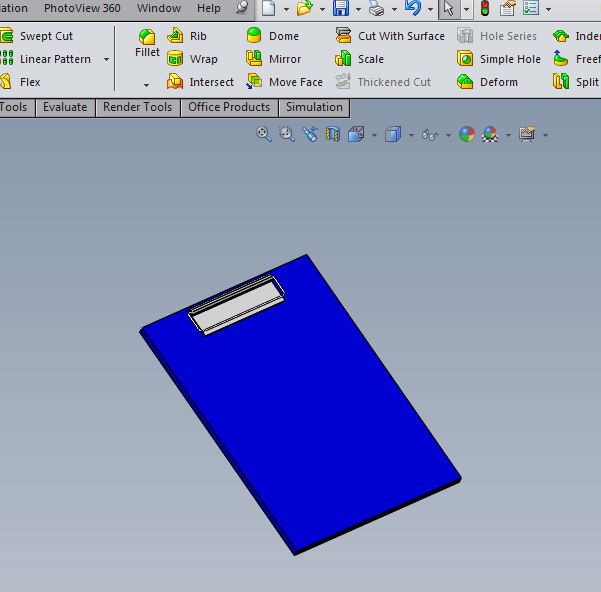Expand the Hide/Show Items dropdown arrow
The width and height of the screenshot is (601, 592).
coord(448,135)
